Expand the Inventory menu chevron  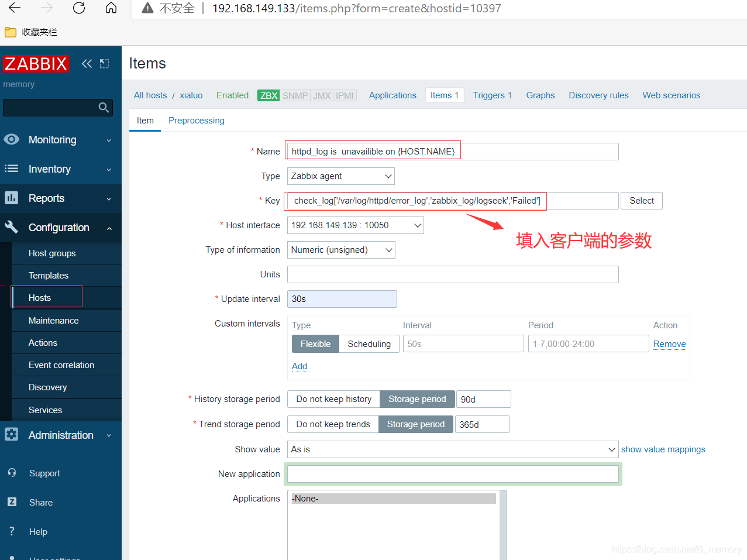109,170
